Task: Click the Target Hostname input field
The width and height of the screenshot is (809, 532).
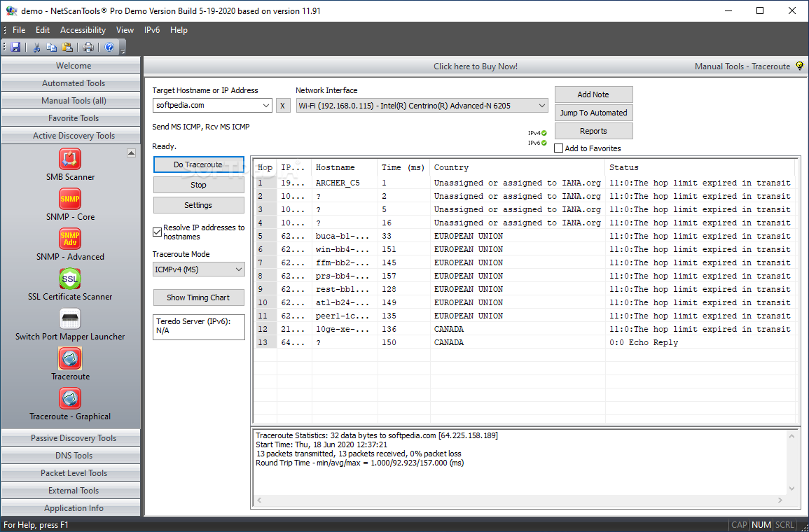Action: click(207, 106)
